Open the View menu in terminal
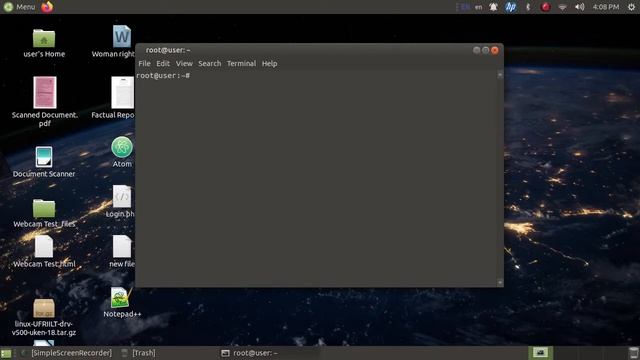 click(184, 64)
